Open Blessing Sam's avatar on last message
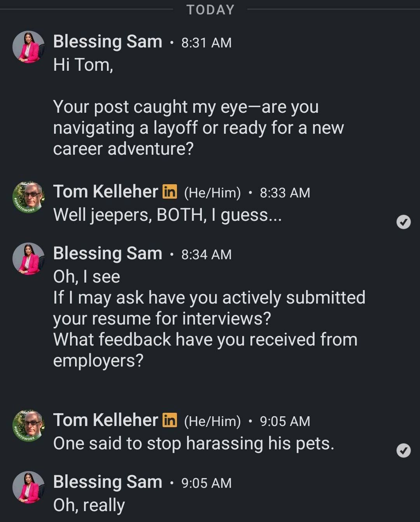This screenshot has height=522, width=420. pyautogui.click(x=28, y=487)
